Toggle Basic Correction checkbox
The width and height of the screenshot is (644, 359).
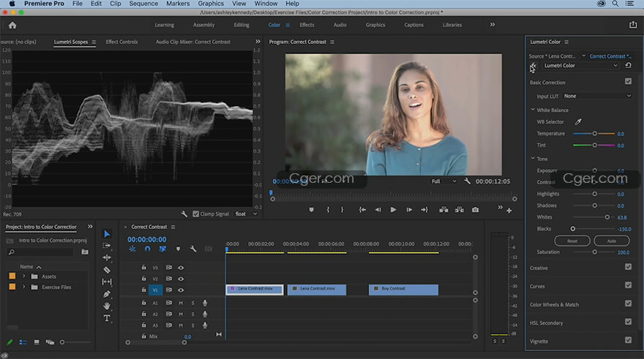tap(629, 81)
